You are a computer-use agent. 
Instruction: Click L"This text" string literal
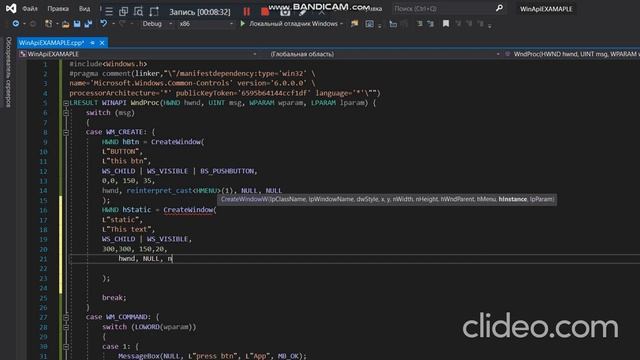127,229
